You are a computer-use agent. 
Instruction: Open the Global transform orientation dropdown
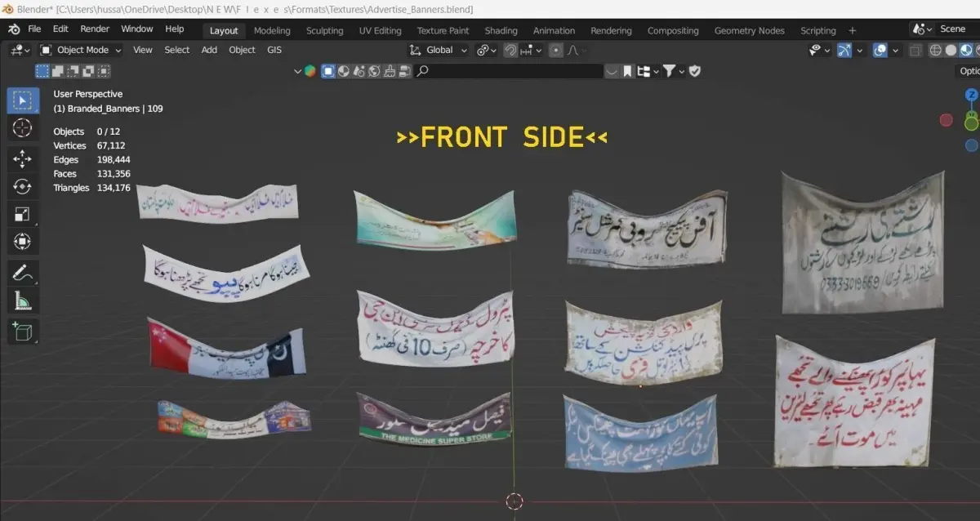[x=439, y=50]
